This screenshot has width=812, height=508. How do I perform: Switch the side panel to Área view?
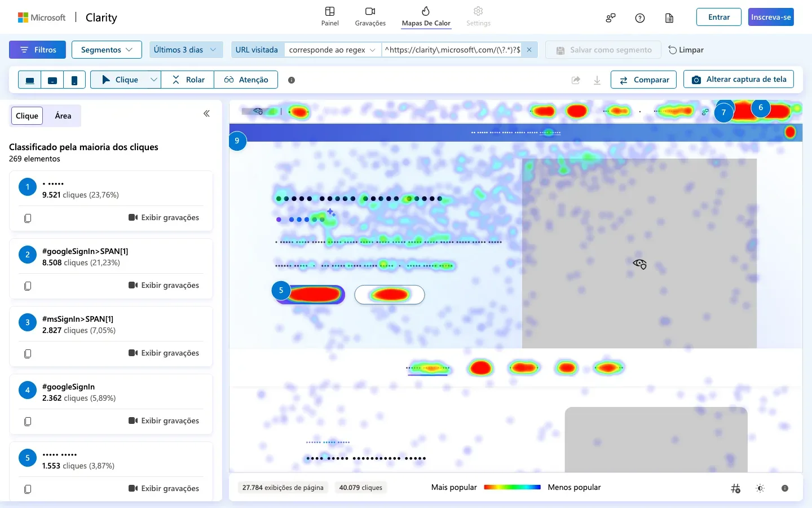click(x=63, y=116)
